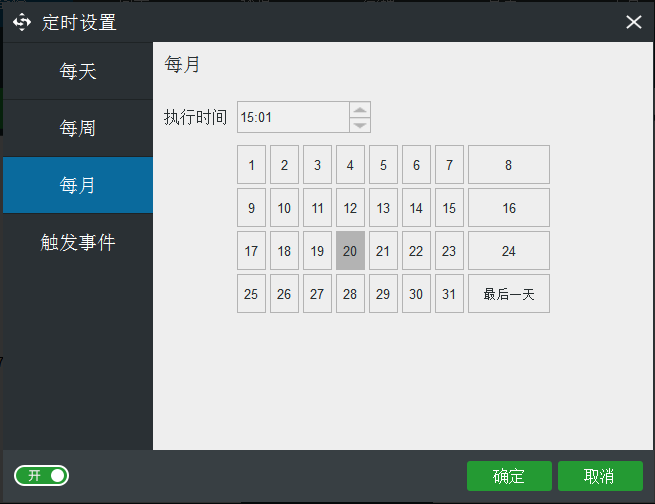Click the day 31 cell
This screenshot has height=504, width=655.
pyautogui.click(x=449, y=294)
